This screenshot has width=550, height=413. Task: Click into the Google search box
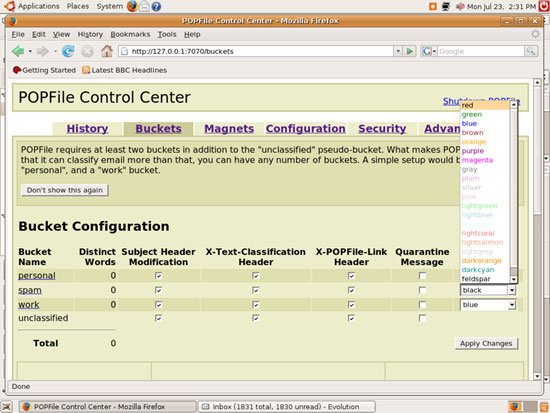[481, 51]
